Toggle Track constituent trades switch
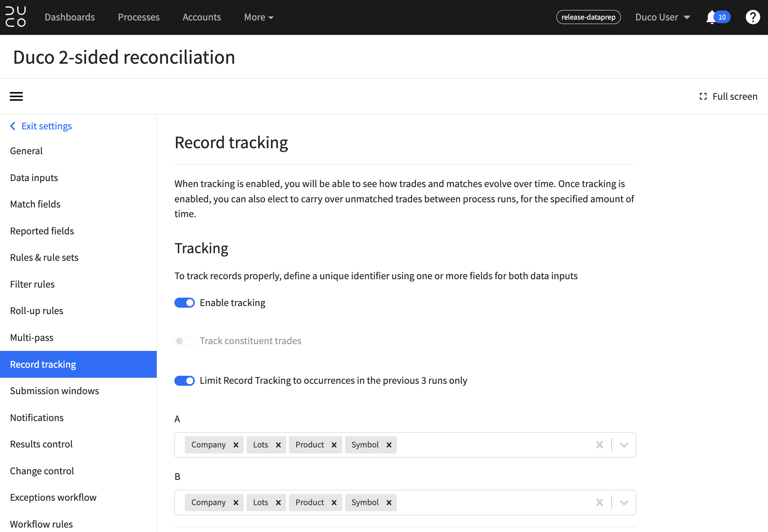 184,341
